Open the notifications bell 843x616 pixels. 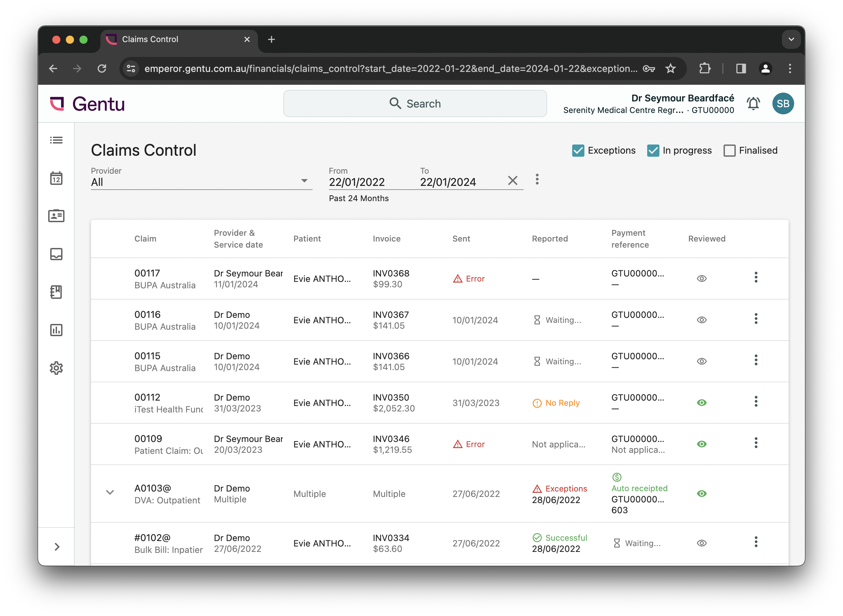(x=753, y=103)
